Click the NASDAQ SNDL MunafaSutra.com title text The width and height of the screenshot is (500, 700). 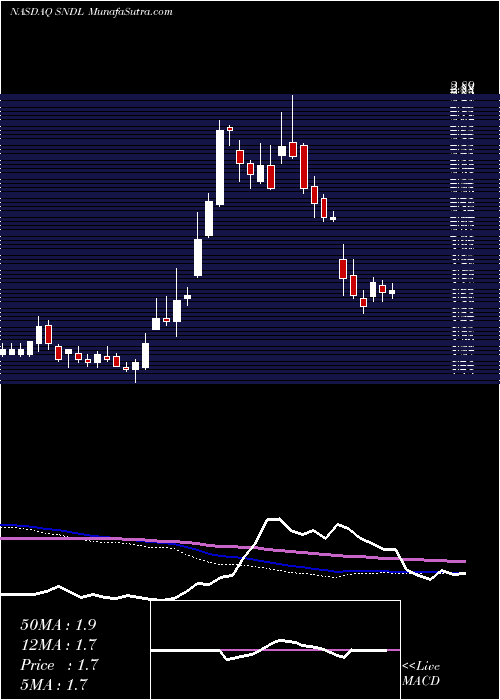tap(91, 12)
